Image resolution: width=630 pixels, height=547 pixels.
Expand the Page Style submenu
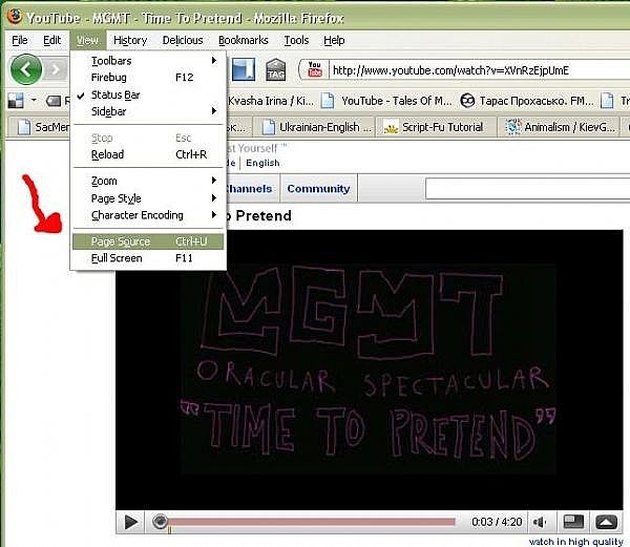(x=148, y=198)
